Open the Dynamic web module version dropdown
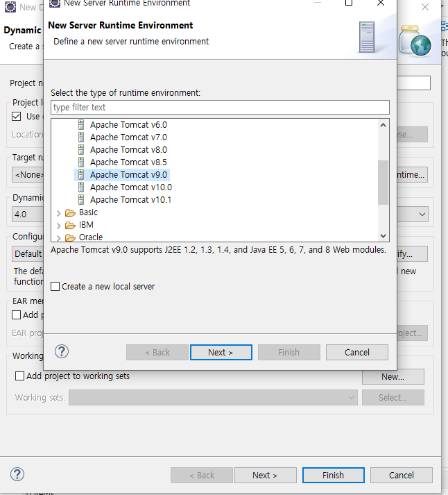 point(422,215)
